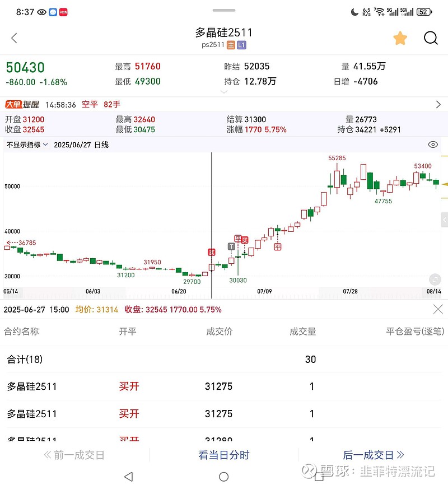This screenshot has width=448, height=485.
Task: Tap the Android back navigation button
Action: point(128,477)
